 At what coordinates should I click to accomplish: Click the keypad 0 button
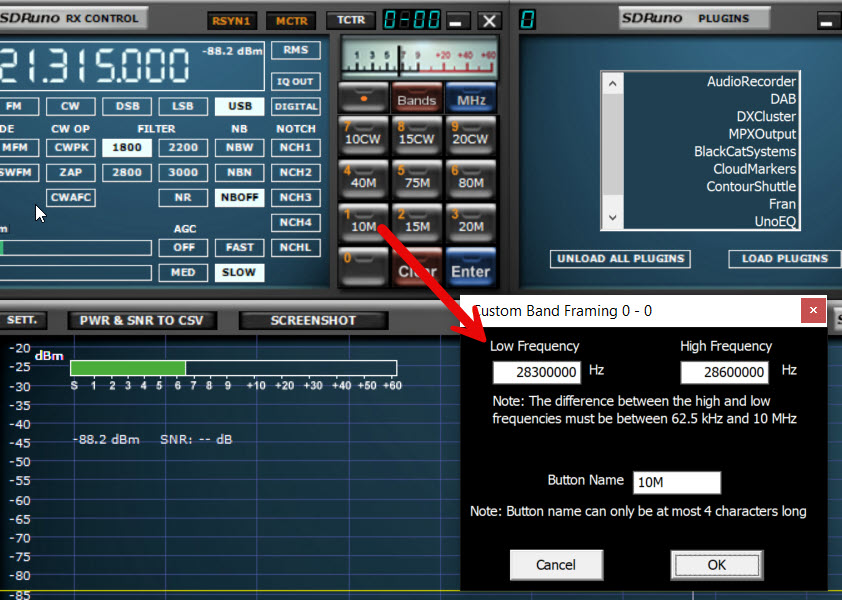click(363, 266)
